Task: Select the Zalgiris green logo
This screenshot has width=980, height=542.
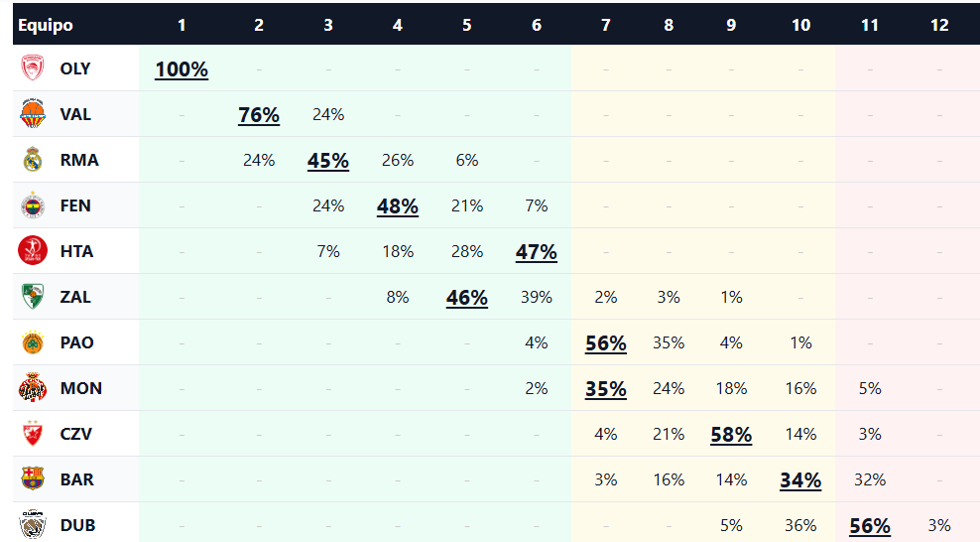Action: coord(32,297)
